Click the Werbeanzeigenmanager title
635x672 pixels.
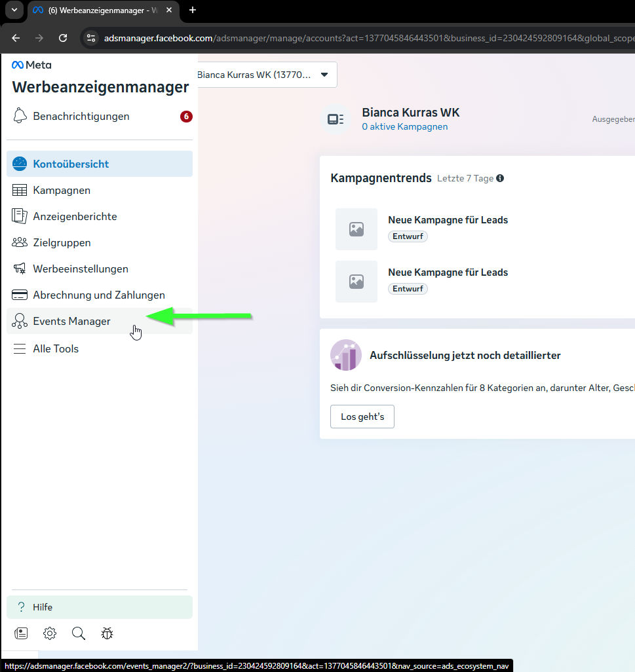coord(101,87)
